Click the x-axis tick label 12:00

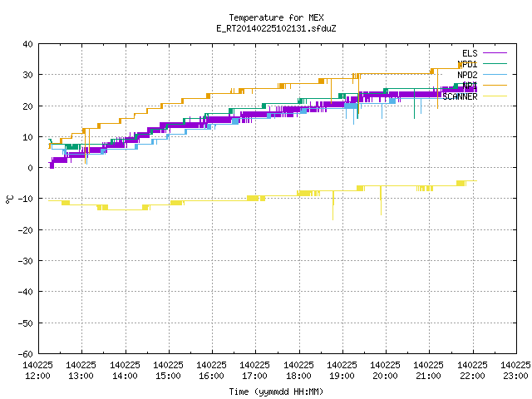[x=37, y=376]
